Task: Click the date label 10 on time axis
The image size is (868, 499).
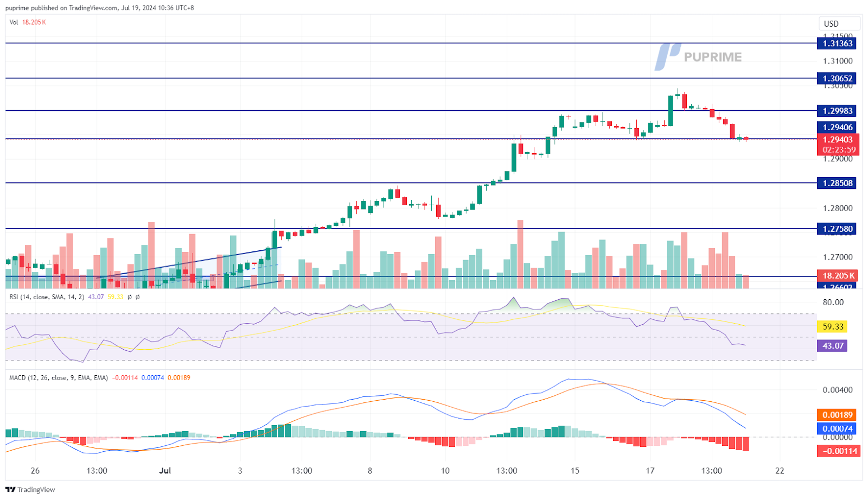Action: tap(445, 471)
